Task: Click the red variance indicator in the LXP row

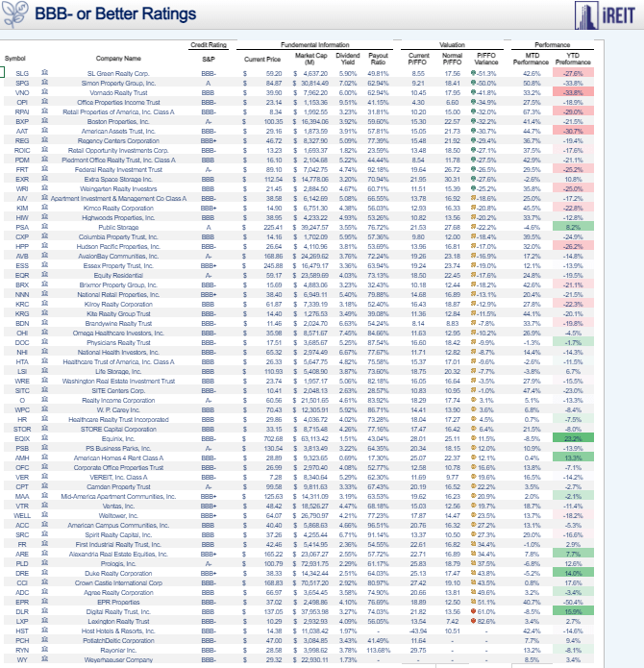Action: 473,621
